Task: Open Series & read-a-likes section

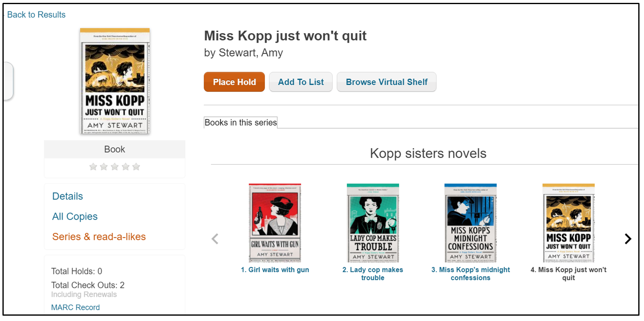Action: (x=99, y=237)
